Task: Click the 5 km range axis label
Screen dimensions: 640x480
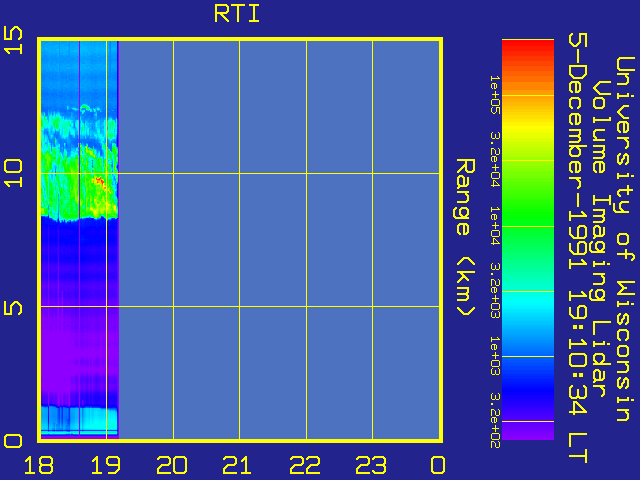Action: tap(13, 306)
